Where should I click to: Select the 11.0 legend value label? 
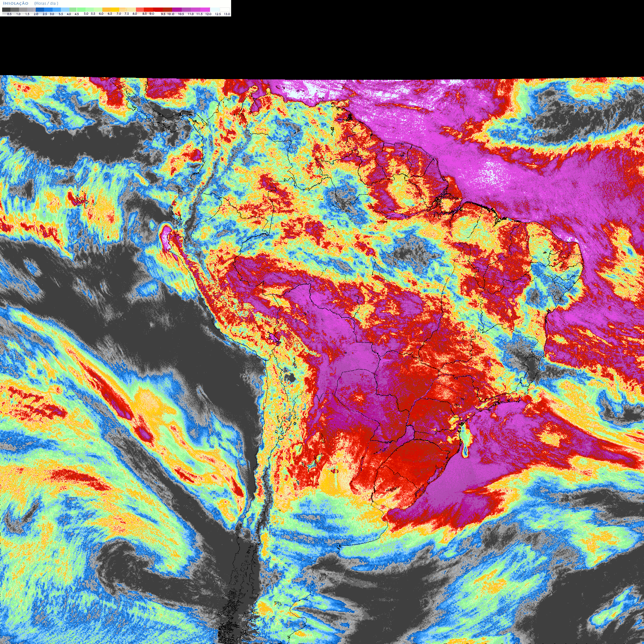[x=191, y=14]
